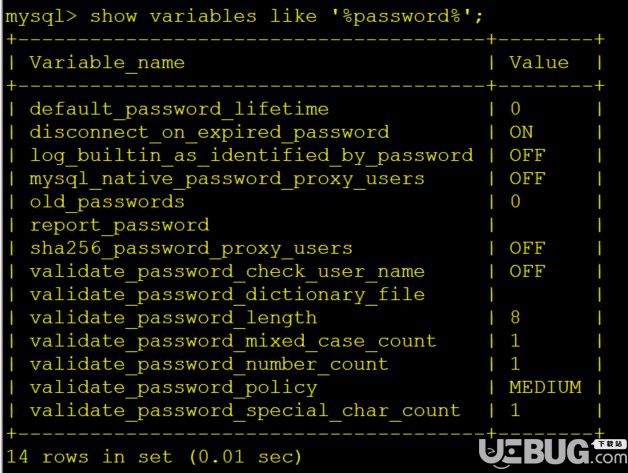Select validate_password_mixed_case_count variable

tap(233, 342)
